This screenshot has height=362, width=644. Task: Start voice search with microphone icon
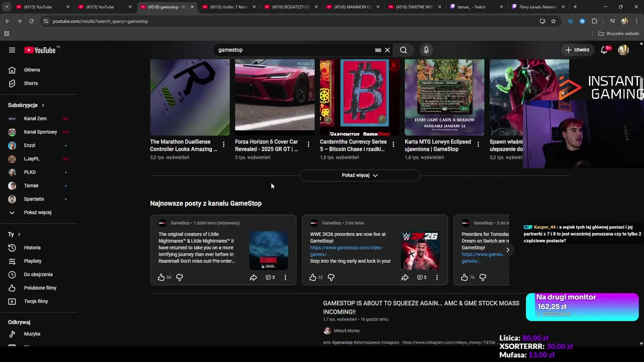coord(426,50)
